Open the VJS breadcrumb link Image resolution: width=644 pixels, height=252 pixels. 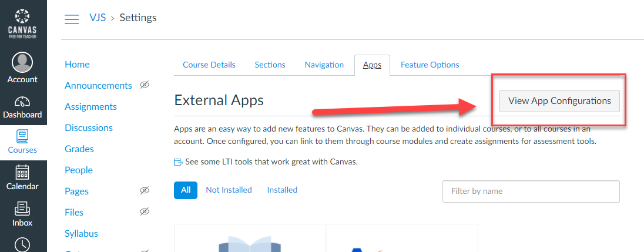98,18
